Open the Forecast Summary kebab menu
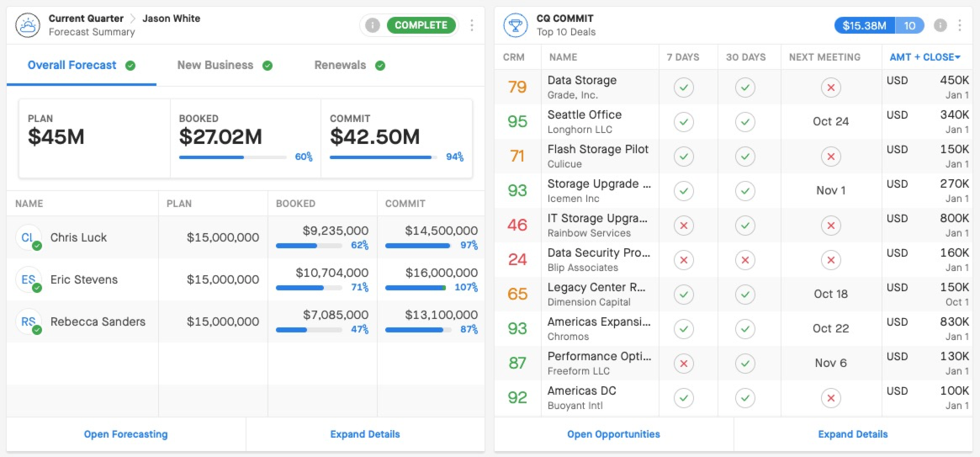 pyautogui.click(x=472, y=25)
